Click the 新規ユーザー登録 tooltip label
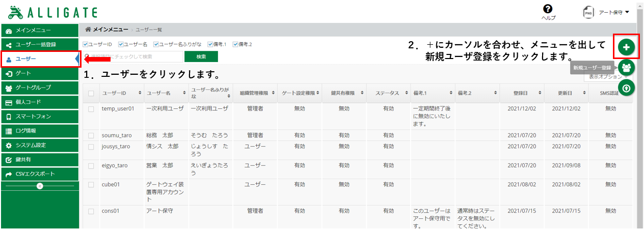This screenshot has width=644, height=230. [x=592, y=68]
